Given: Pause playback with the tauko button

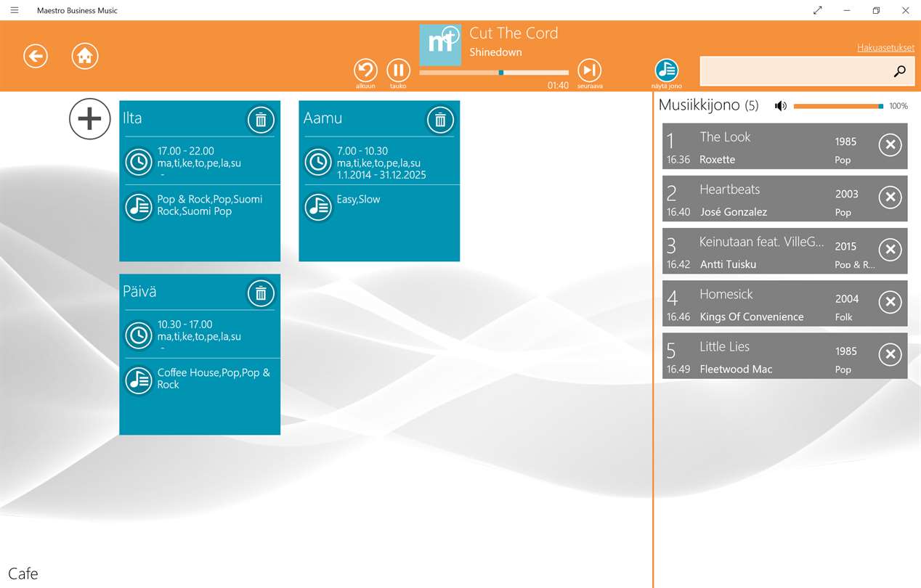Looking at the screenshot, I should [x=398, y=70].
